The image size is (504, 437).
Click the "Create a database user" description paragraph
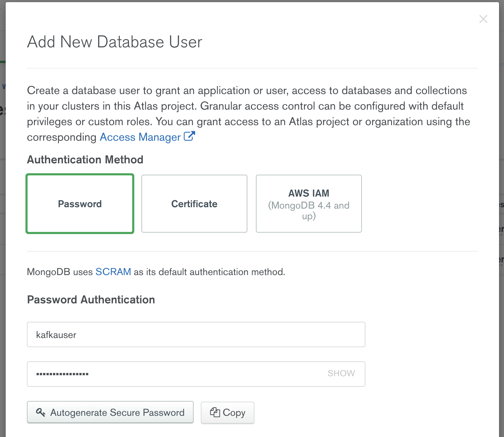click(x=247, y=106)
